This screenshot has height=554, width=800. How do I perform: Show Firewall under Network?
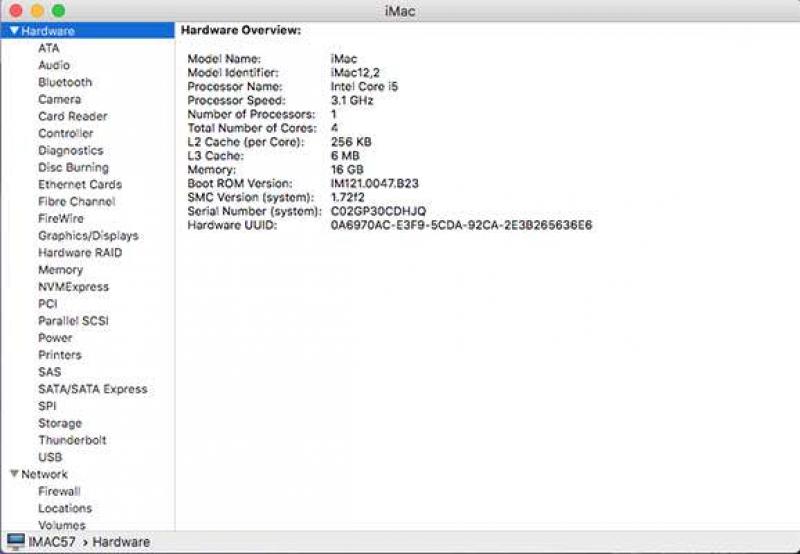pos(59,491)
